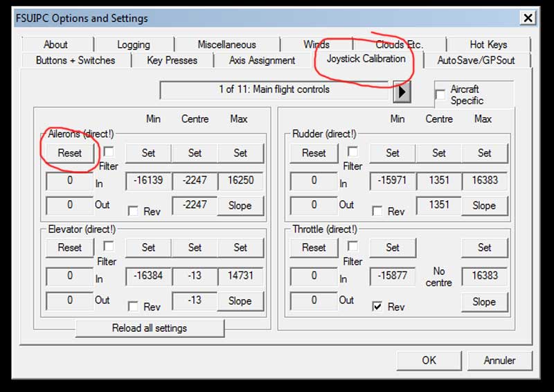Open the AutoSave/GPSout tab
Image resolution: width=554 pixels, height=392 pixels.
click(476, 60)
